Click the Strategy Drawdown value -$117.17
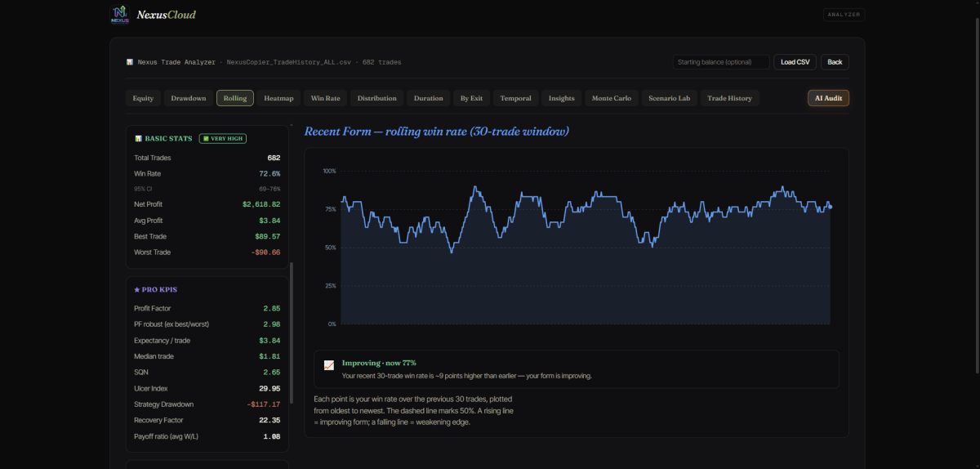The height and width of the screenshot is (469, 980). pyautogui.click(x=264, y=404)
